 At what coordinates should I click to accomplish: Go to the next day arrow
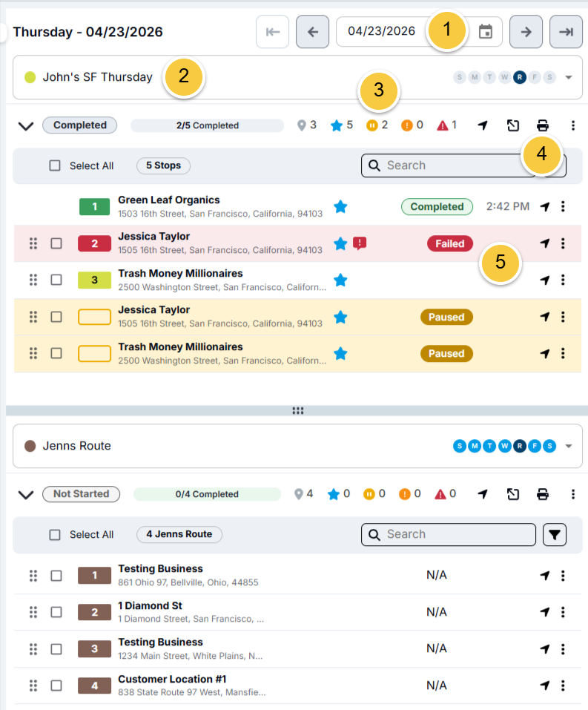[x=526, y=32]
